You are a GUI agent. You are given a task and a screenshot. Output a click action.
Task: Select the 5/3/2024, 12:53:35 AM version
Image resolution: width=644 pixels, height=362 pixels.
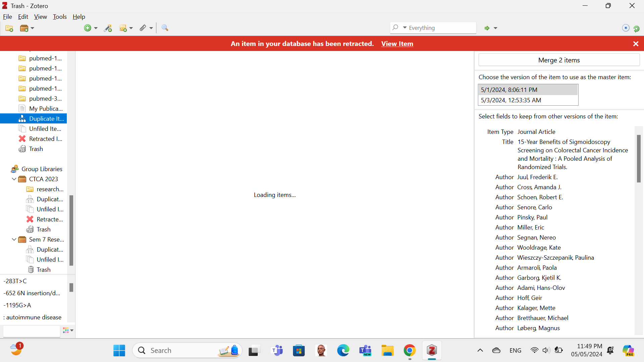click(x=528, y=100)
